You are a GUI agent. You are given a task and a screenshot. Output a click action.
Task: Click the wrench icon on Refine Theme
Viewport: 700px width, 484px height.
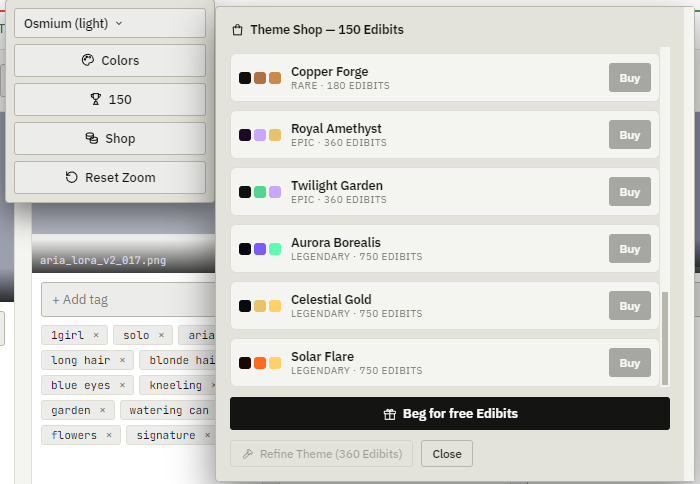click(248, 454)
